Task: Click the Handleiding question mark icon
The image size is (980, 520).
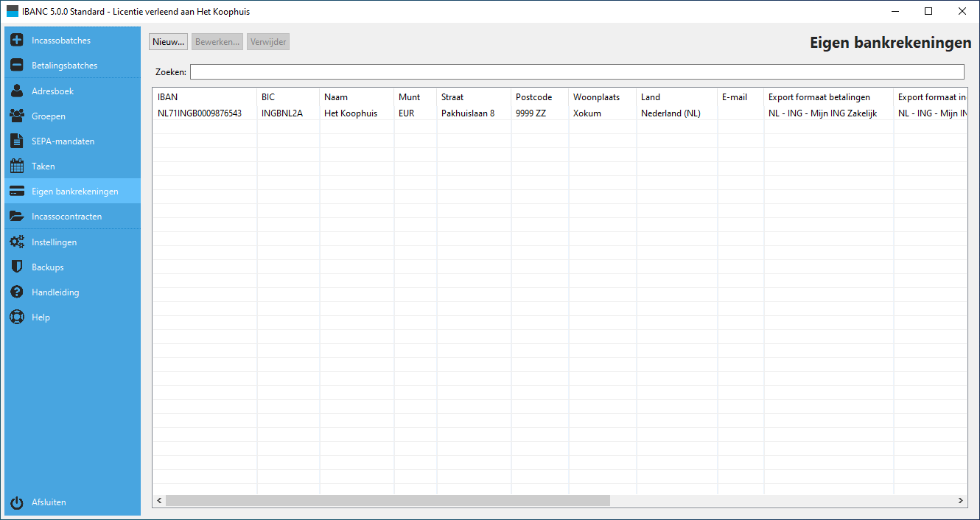Action: [x=17, y=292]
